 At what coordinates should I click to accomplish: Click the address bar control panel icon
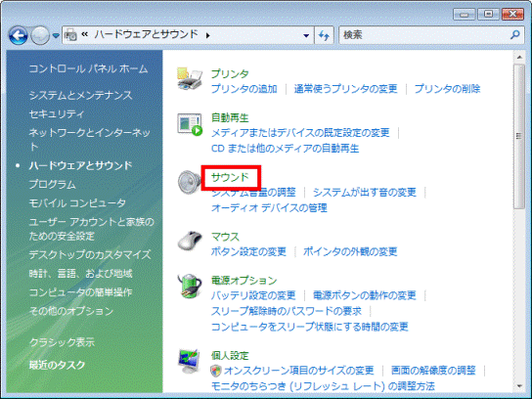(70, 35)
